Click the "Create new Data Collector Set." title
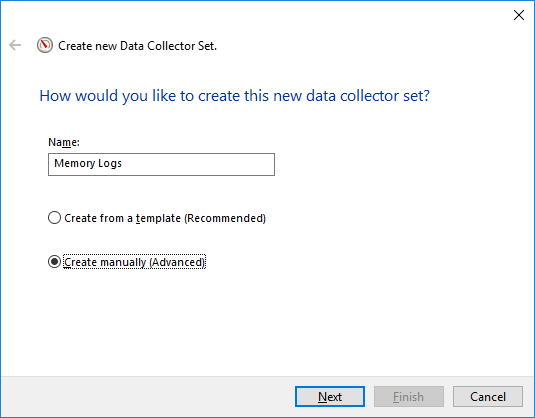535x418 pixels. [x=138, y=46]
